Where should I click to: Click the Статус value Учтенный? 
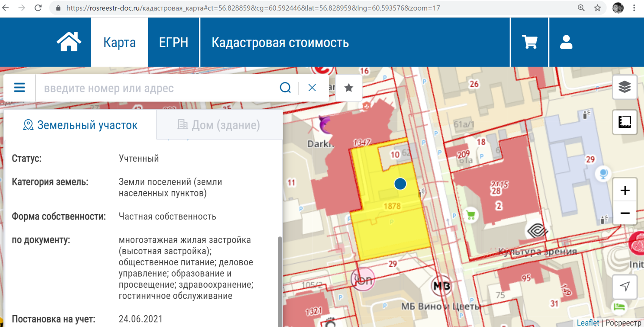click(x=139, y=158)
